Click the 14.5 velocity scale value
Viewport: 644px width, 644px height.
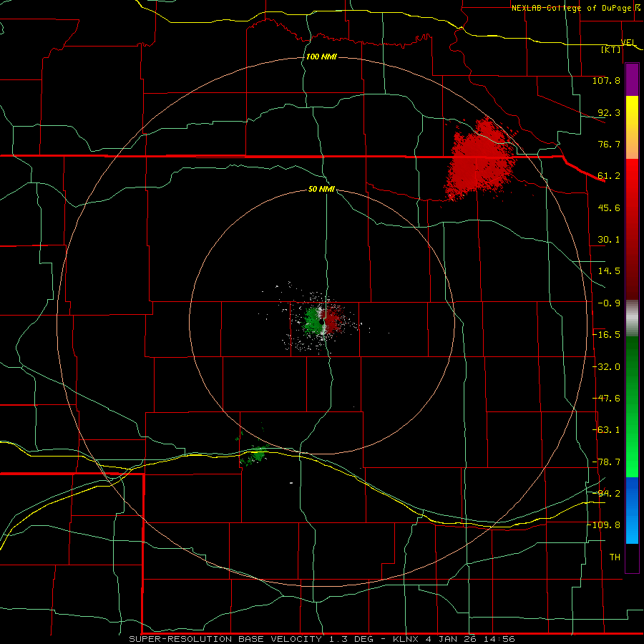click(609, 271)
